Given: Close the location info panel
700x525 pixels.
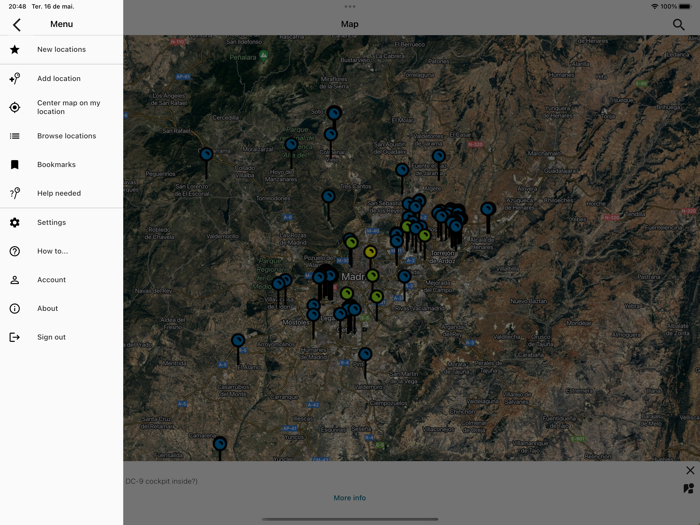Looking at the screenshot, I should coord(690,470).
